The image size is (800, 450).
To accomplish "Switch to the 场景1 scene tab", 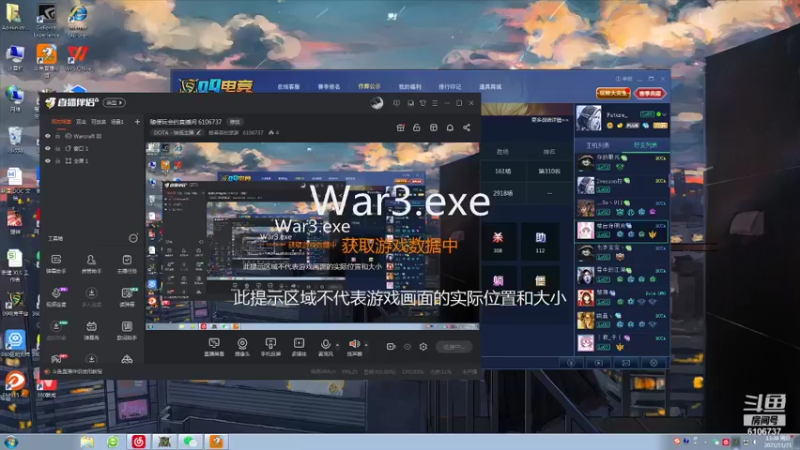I will click(x=117, y=122).
